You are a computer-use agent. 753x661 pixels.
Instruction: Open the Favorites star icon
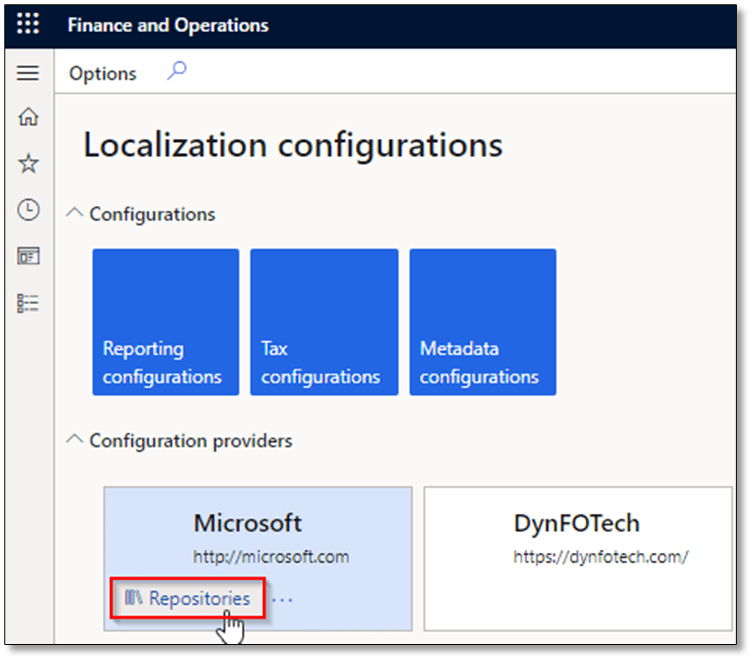coord(28,163)
